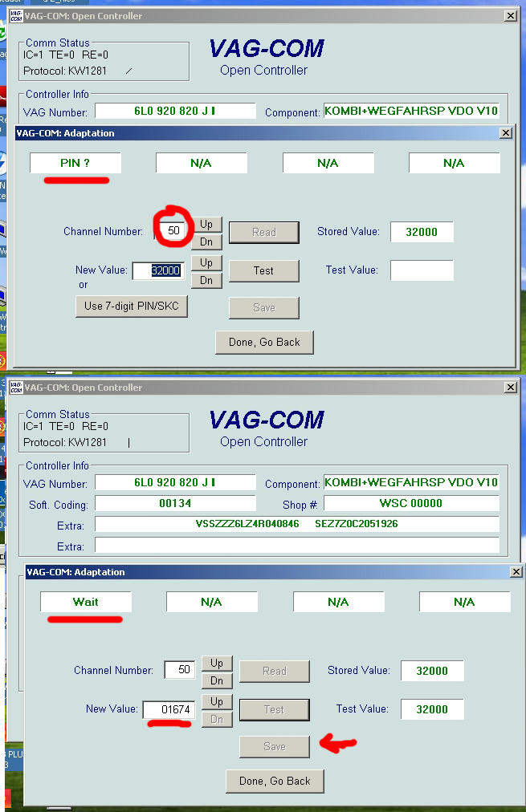Click New Value Dn in upper Adaptation dialog

click(x=206, y=280)
